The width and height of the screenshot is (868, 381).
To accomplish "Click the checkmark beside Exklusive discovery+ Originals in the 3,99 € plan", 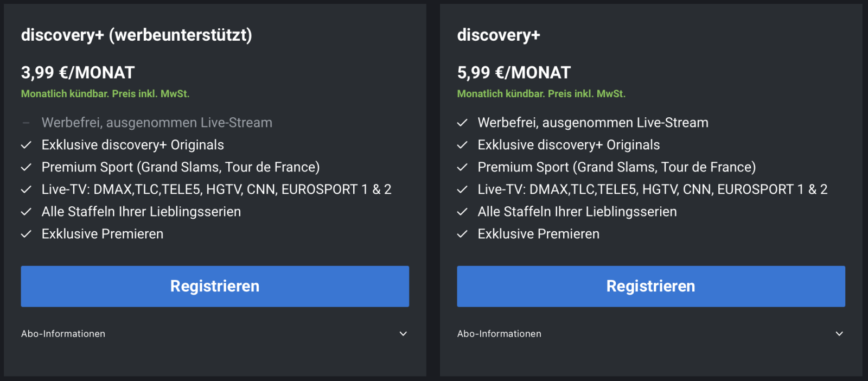I will coord(26,145).
